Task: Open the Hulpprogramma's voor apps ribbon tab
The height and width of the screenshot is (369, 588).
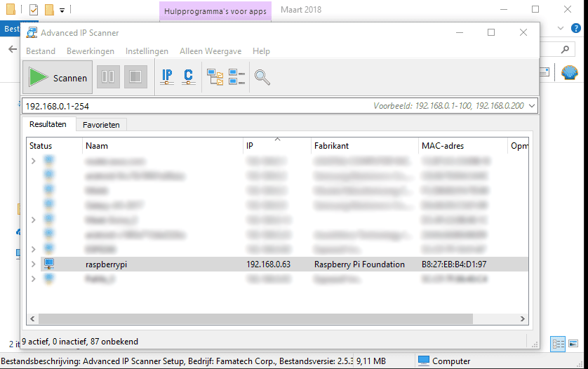Action: pyautogui.click(x=215, y=11)
